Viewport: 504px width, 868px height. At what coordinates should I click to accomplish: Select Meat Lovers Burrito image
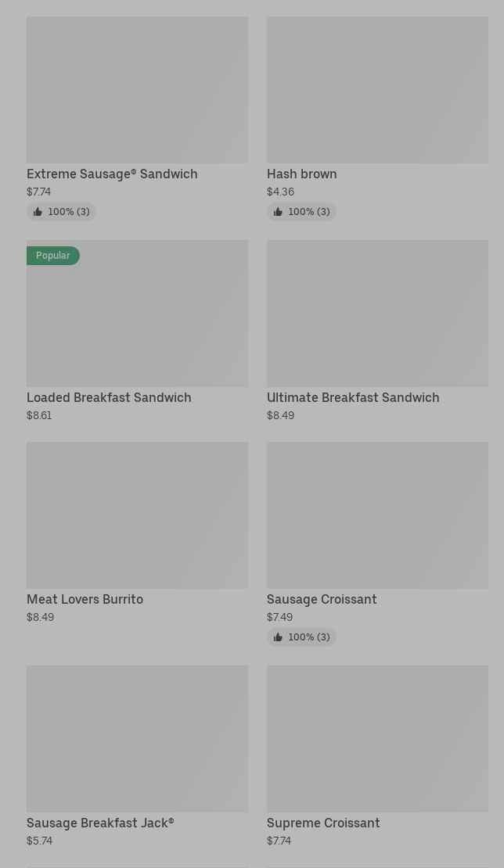(137, 515)
